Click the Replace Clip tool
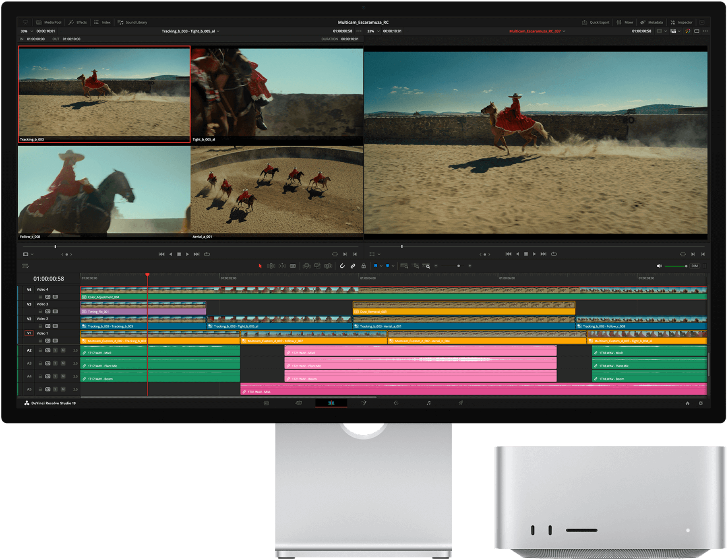Viewport: 728px width, 560px height. 329,266
